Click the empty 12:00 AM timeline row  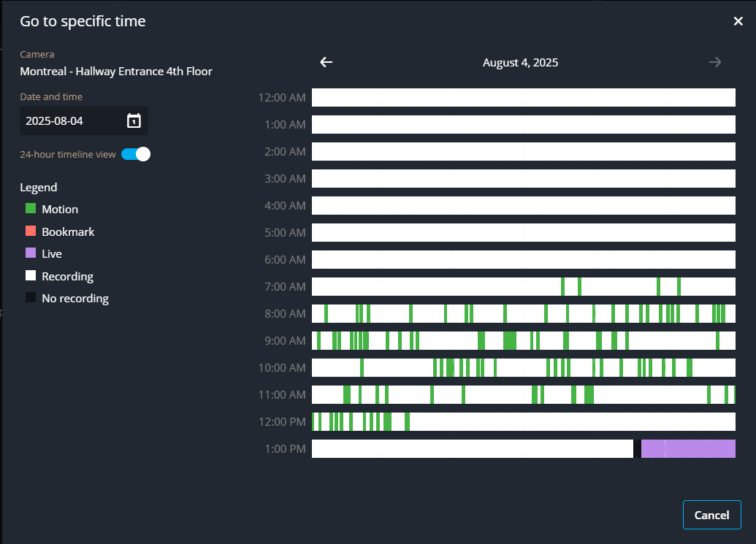(x=524, y=97)
